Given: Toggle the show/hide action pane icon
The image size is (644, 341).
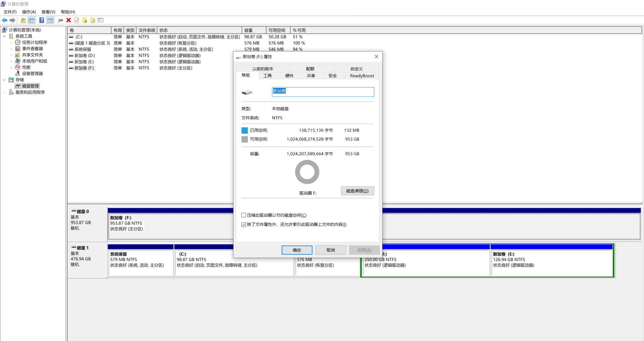Looking at the screenshot, I should (50, 20).
